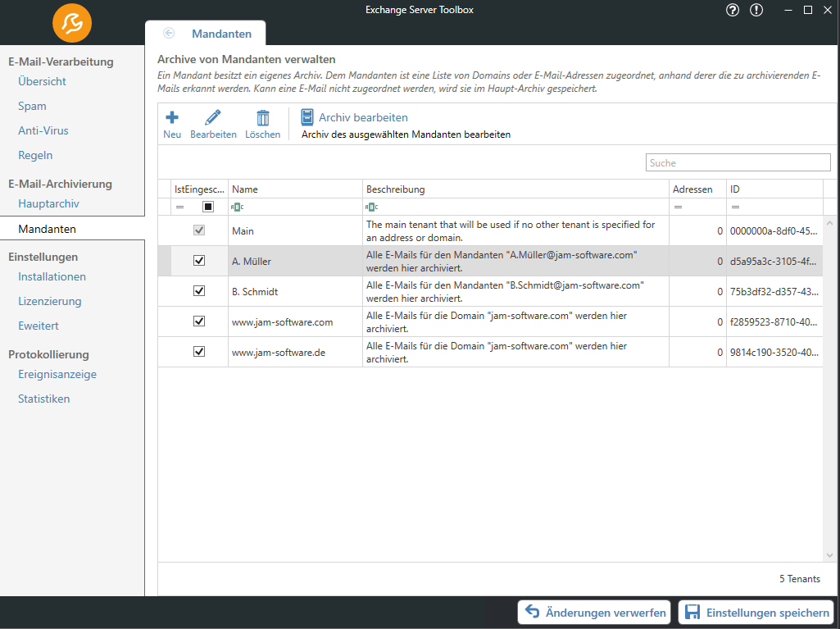Click ID cell d5a95a3c-3105-4f...
The height and width of the screenshot is (629, 840).
click(774, 261)
